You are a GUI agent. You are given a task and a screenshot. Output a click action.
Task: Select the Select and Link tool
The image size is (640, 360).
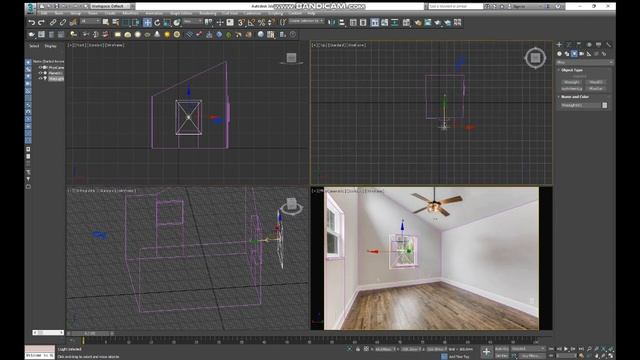53,22
